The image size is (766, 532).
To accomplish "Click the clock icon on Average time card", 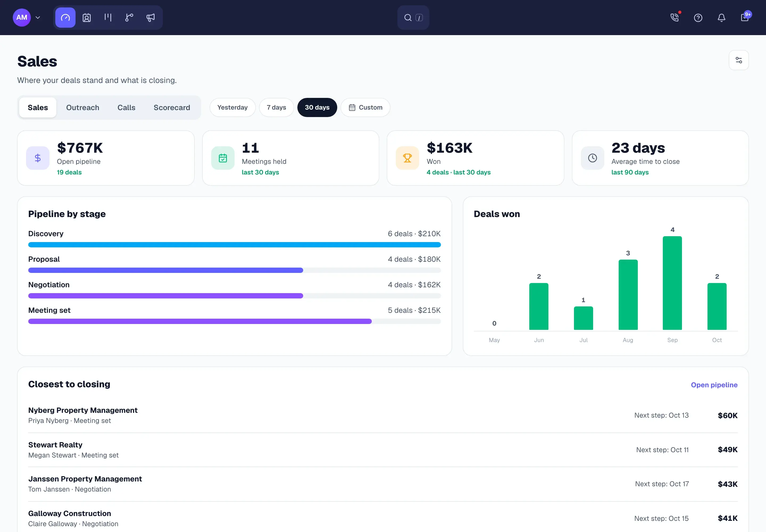I will click(x=592, y=158).
